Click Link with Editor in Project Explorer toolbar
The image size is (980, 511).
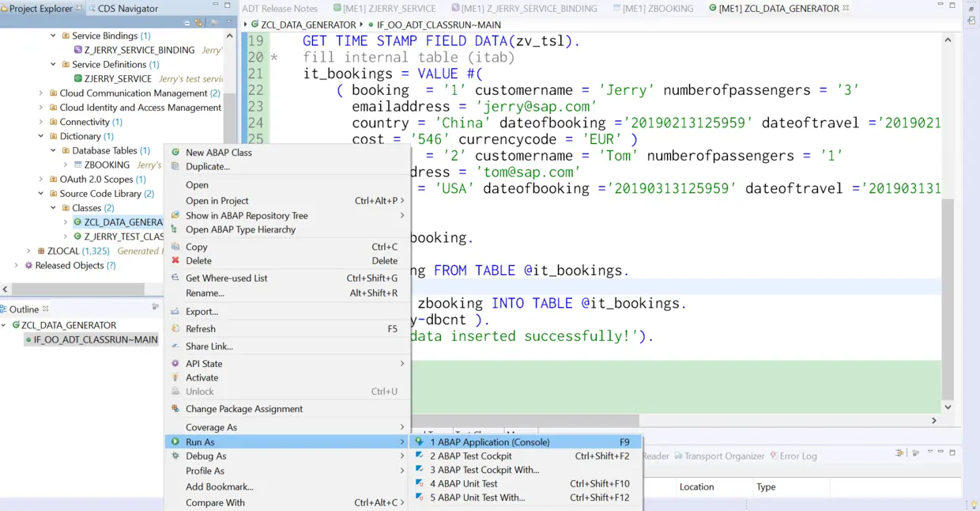click(199, 23)
